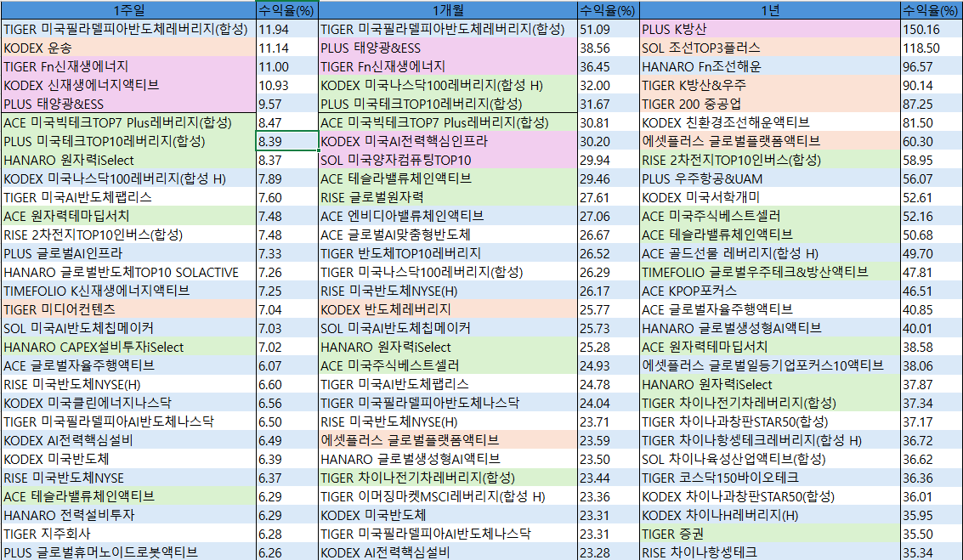Click the 수익율(%) header beside 1년

932,10
